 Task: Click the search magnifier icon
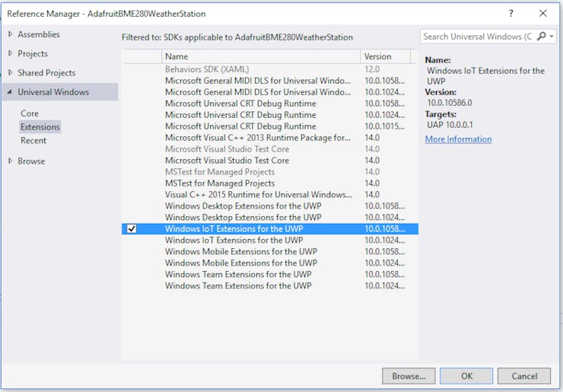pos(541,37)
